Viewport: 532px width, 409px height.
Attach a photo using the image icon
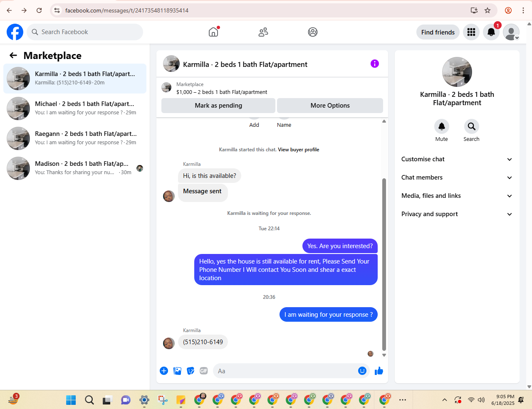pyautogui.click(x=177, y=371)
